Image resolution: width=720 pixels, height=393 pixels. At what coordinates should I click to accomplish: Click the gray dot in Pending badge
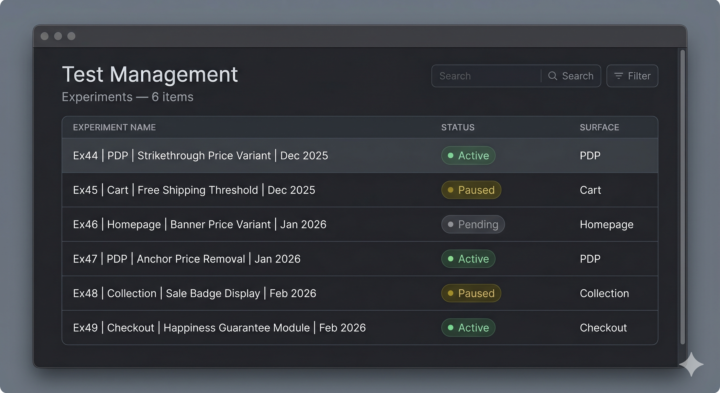(450, 225)
